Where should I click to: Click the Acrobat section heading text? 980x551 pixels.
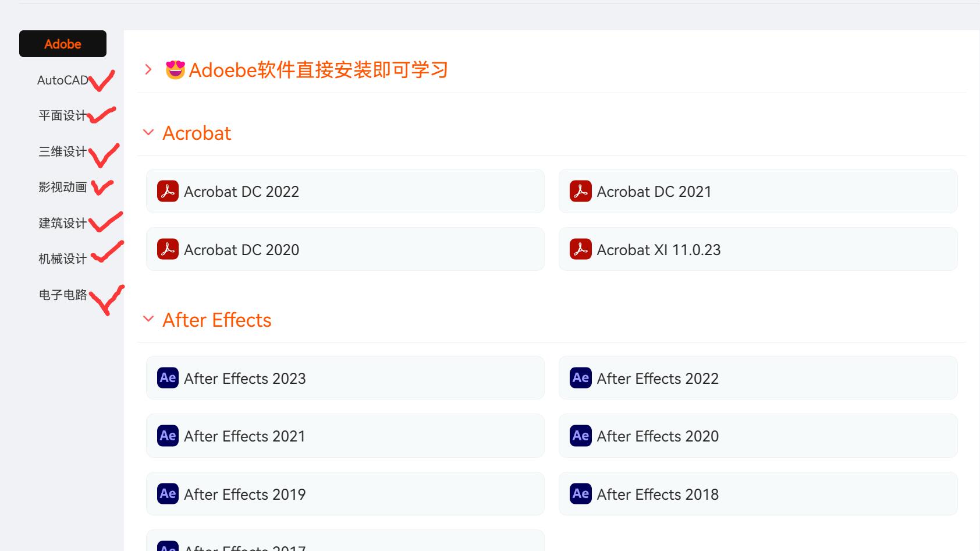tap(197, 133)
